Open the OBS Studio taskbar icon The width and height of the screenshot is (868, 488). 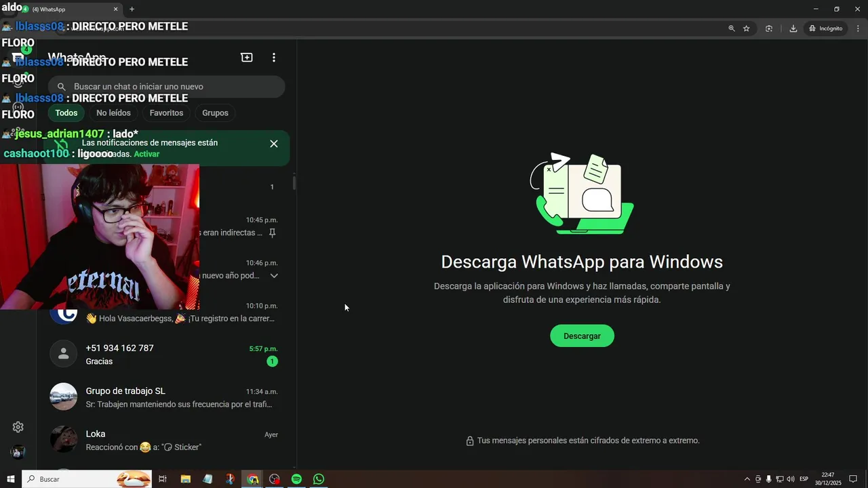(275, 479)
